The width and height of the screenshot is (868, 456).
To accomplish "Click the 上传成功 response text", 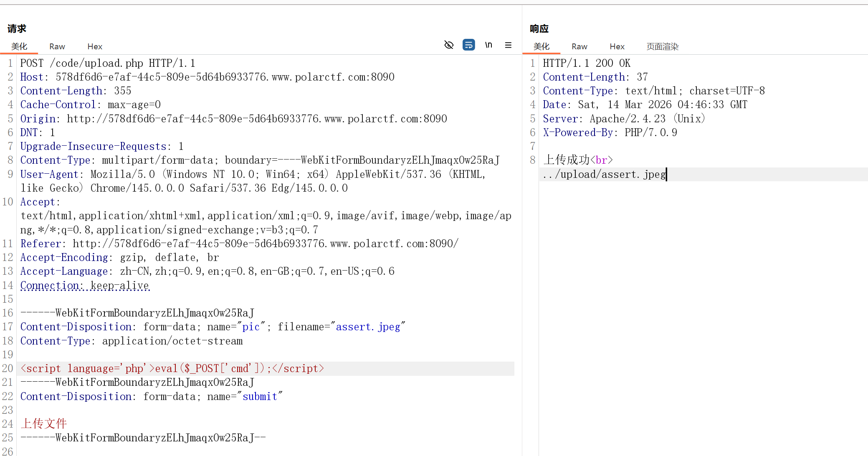I will click(566, 160).
